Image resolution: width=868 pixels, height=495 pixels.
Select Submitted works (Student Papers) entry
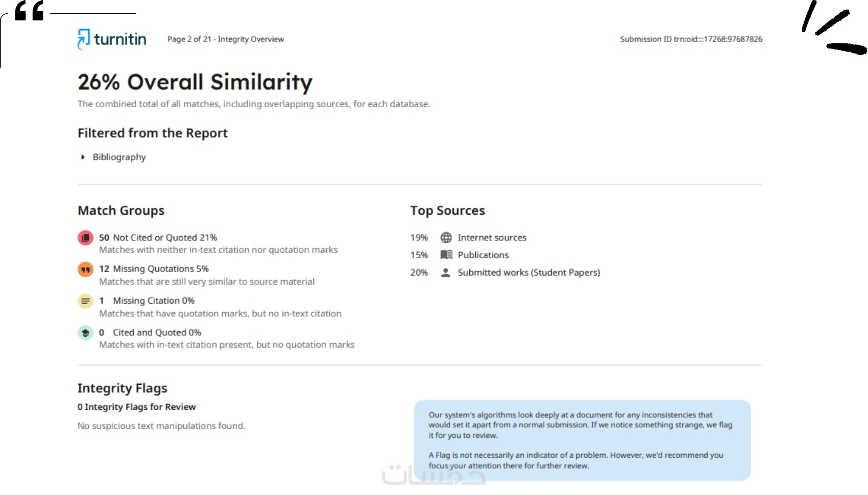pos(528,273)
